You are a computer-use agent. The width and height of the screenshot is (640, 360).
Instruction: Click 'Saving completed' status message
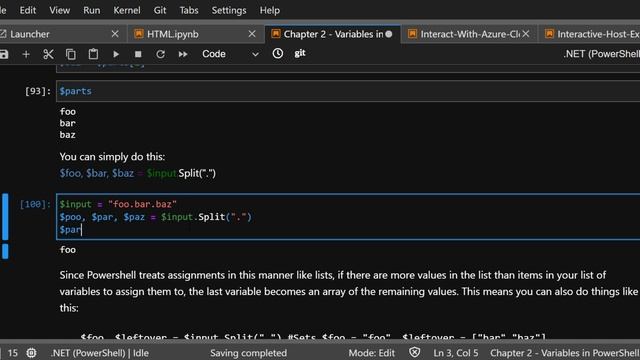[248, 353]
